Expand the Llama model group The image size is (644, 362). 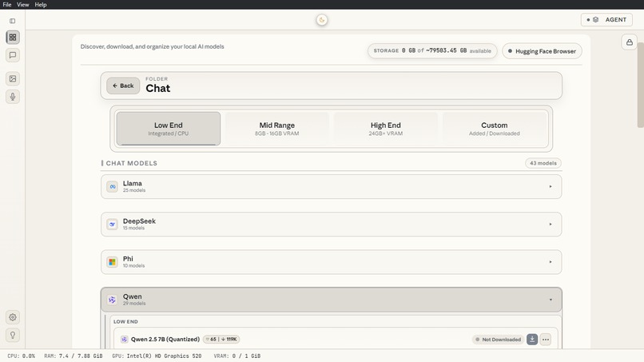click(331, 186)
